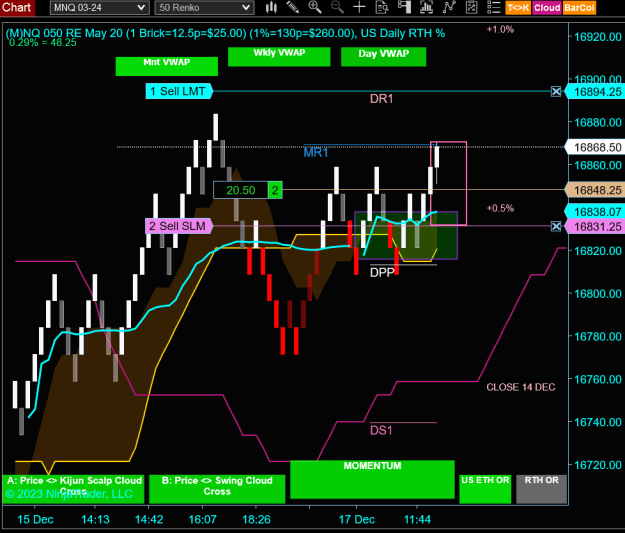625x533 pixels.
Task: Open the strategies line graph icon
Action: pyautogui.click(x=449, y=7)
